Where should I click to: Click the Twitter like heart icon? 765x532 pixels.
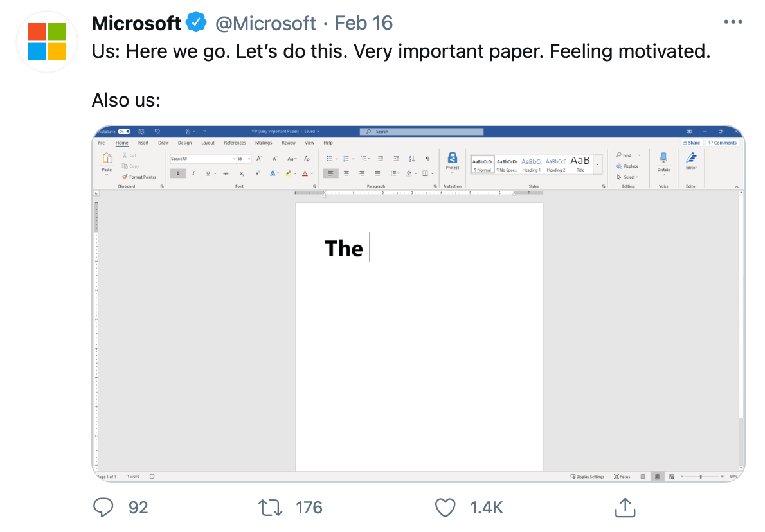(x=445, y=508)
